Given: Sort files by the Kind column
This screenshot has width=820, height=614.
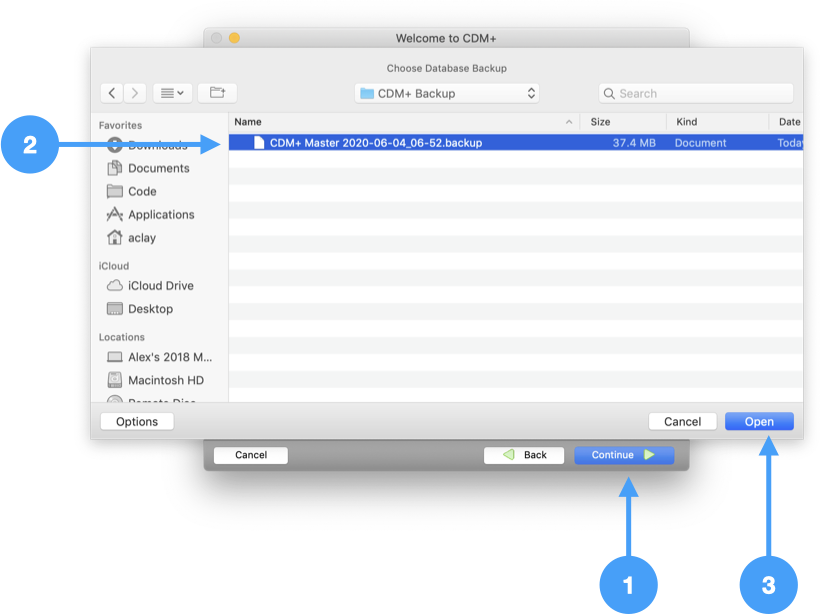Looking at the screenshot, I should tap(718, 122).
